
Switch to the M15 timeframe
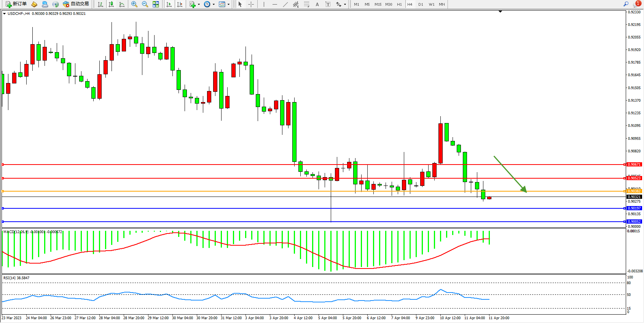pyautogui.click(x=378, y=4)
